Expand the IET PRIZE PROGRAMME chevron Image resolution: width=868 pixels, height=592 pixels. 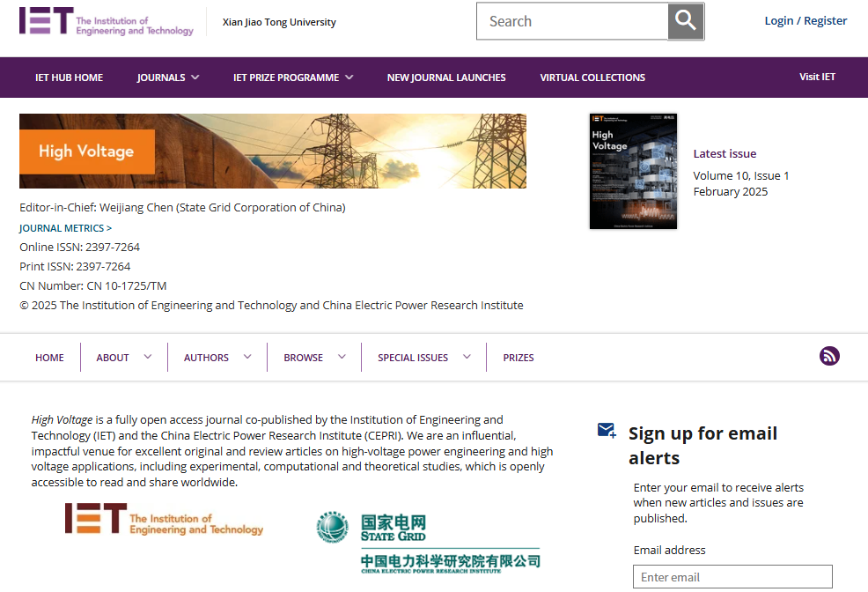pos(349,78)
